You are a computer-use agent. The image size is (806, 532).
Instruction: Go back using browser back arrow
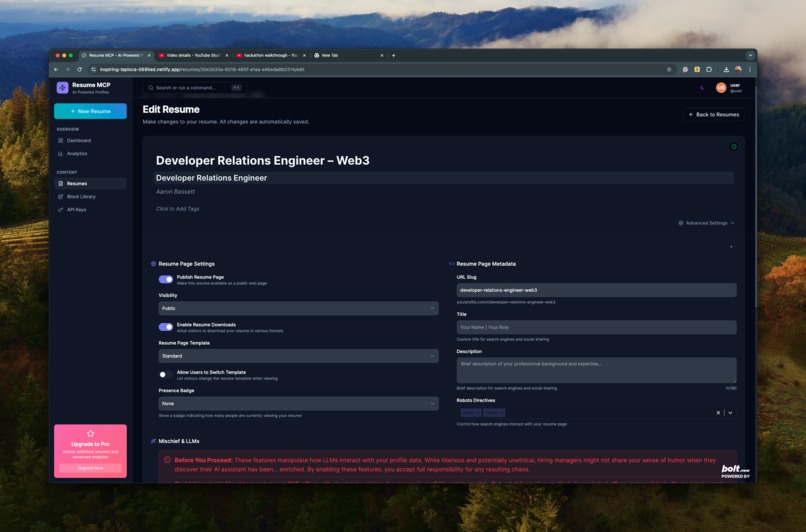(56, 69)
